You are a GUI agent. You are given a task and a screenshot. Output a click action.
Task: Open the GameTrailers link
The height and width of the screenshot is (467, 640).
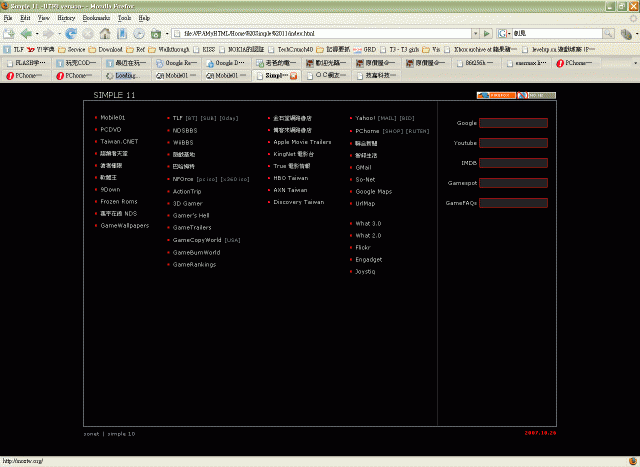[x=192, y=227]
